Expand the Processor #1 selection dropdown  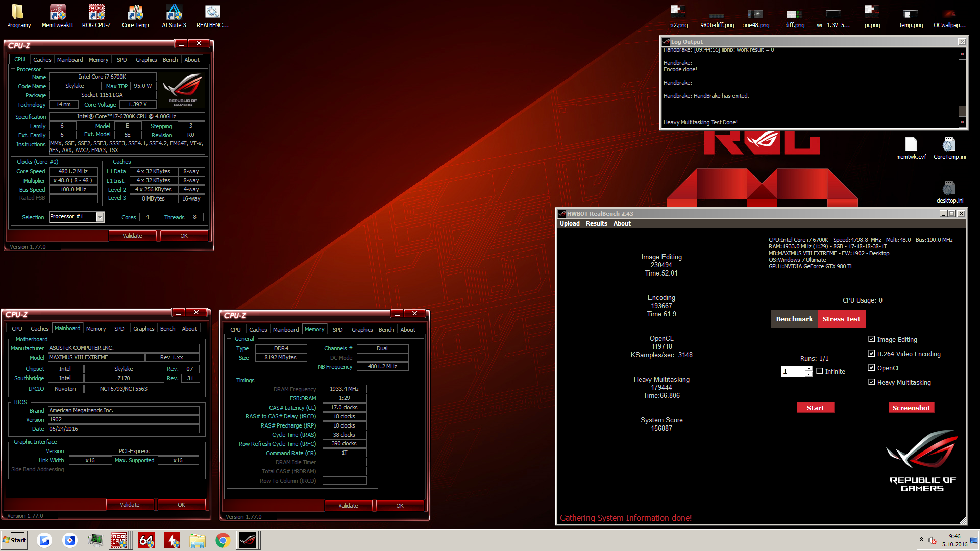coord(100,217)
